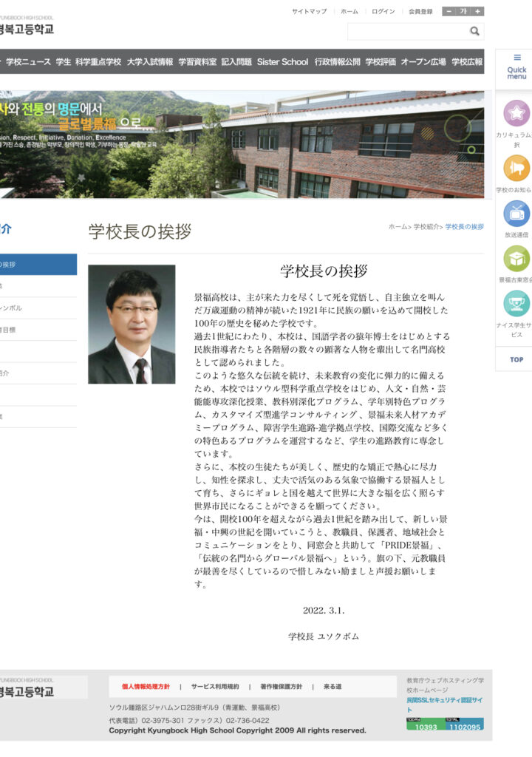Open the curriculum star icon
Viewport: 532px width, 757px height.
click(x=516, y=113)
